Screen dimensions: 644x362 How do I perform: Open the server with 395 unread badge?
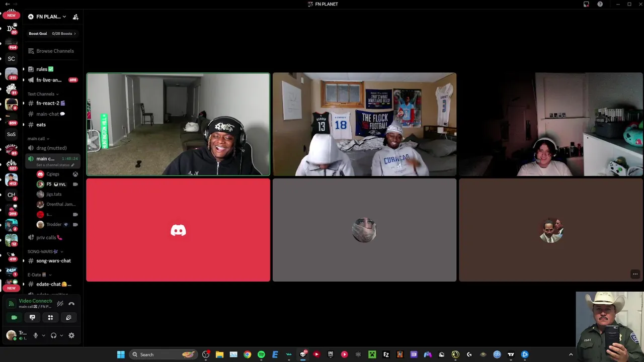click(11, 210)
